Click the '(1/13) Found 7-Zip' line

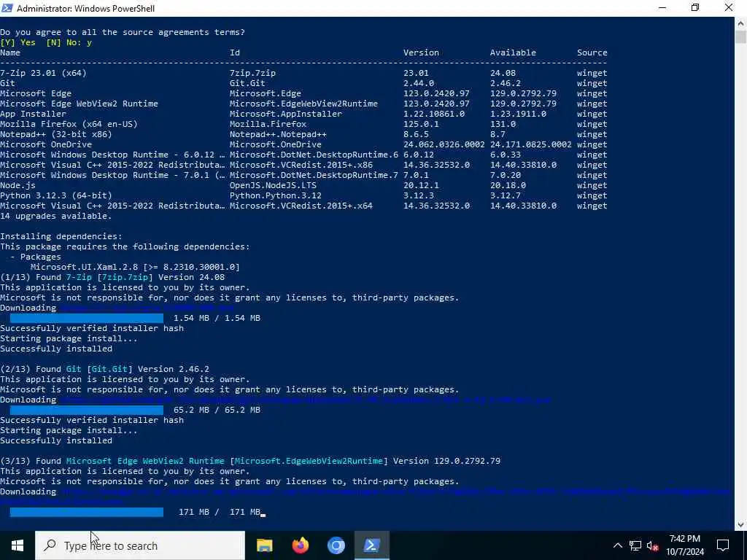pos(112,277)
